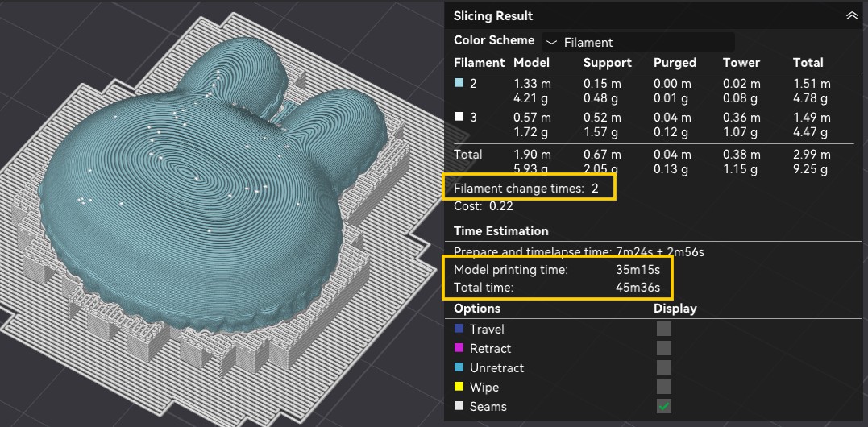Click the Seams white color swatch
Image resolution: width=868 pixels, height=427 pixels.
click(x=459, y=406)
